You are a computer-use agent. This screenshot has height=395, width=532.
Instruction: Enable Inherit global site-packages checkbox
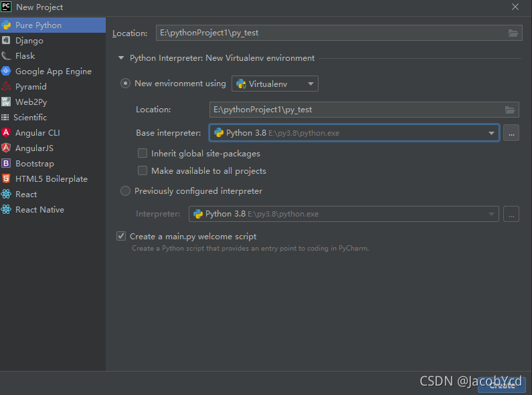click(x=143, y=154)
